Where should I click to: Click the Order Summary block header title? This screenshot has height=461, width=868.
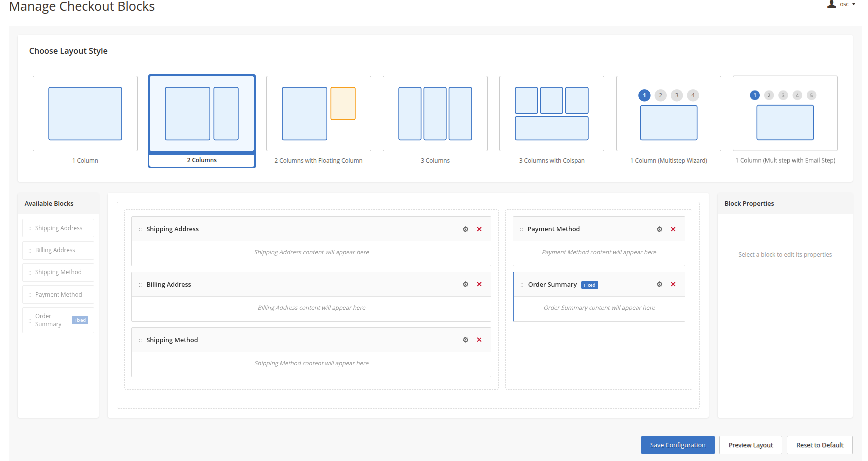pos(552,285)
